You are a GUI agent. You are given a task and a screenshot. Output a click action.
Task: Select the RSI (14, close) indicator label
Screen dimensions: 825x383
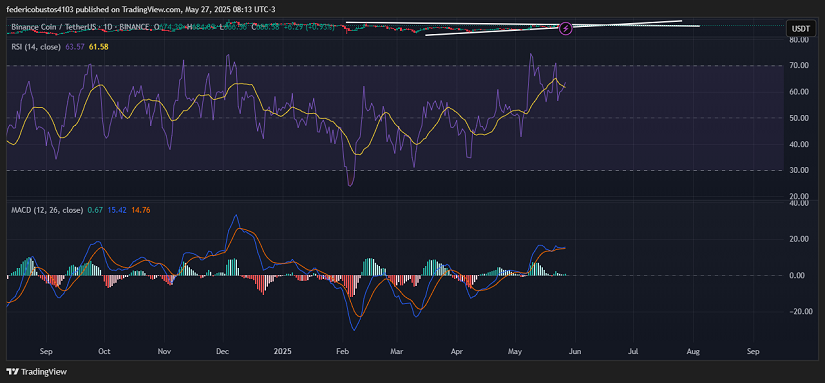(37, 47)
